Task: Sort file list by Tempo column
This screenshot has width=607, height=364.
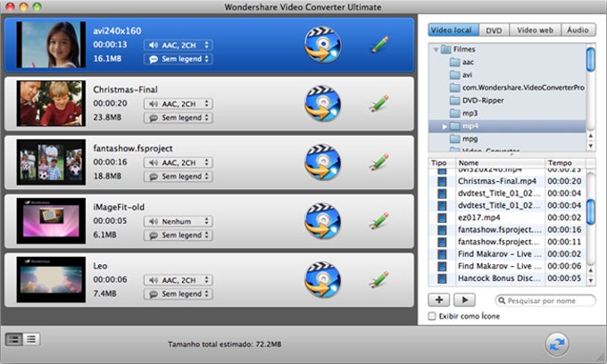Action: [x=565, y=163]
